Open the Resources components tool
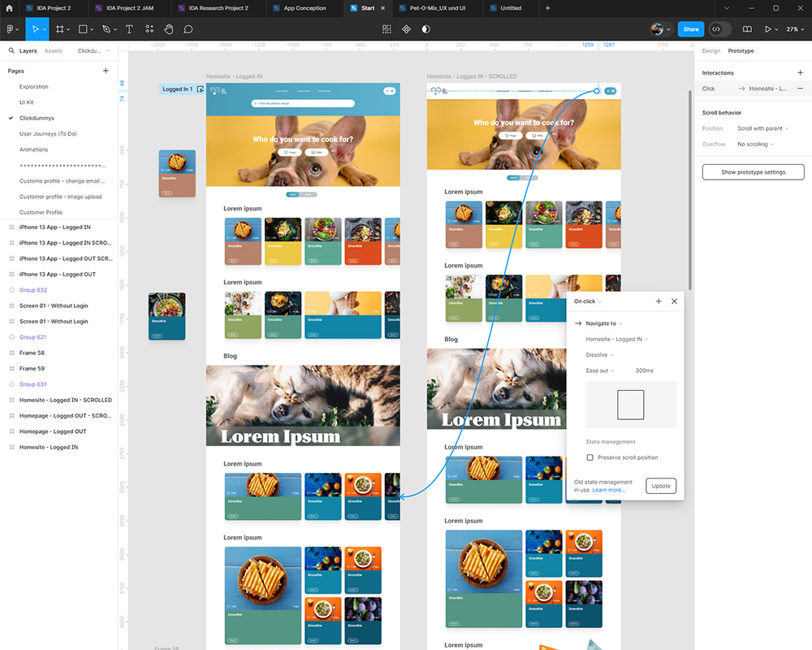The width and height of the screenshot is (812, 650). (149, 29)
